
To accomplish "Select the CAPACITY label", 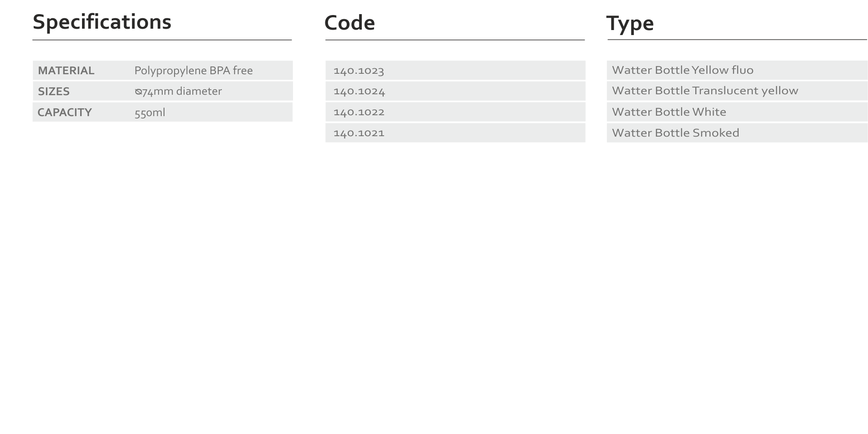I will [x=65, y=112].
